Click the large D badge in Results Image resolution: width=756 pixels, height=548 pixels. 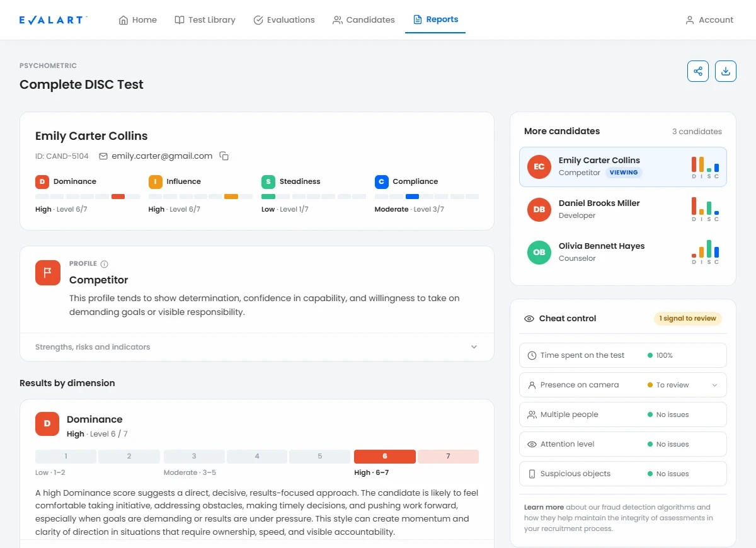[x=47, y=424]
